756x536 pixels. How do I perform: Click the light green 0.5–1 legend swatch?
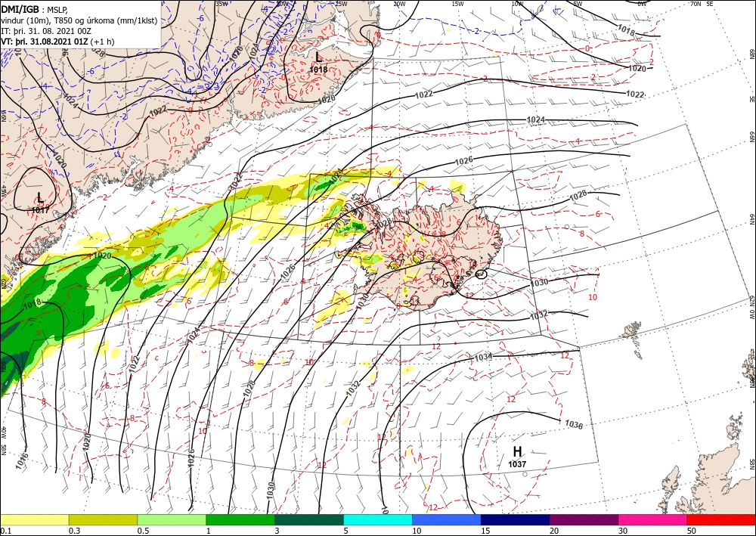coord(172,519)
